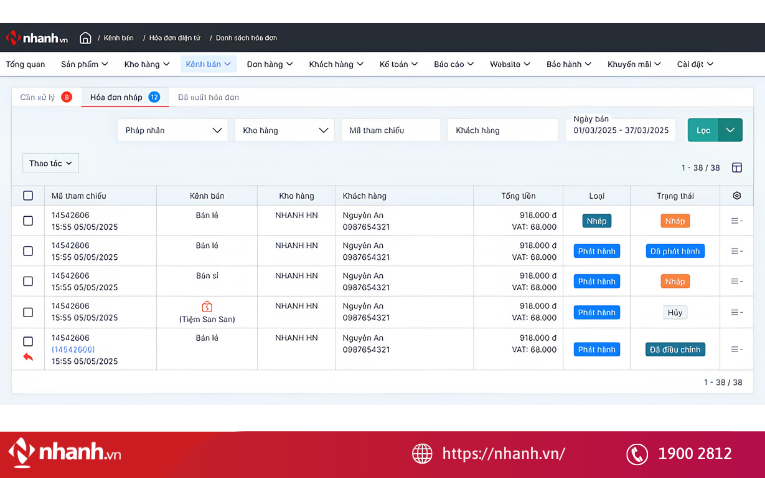The height and width of the screenshot is (478, 765).
Task: Open the Tổng quan menu item
Action: pyautogui.click(x=25, y=64)
